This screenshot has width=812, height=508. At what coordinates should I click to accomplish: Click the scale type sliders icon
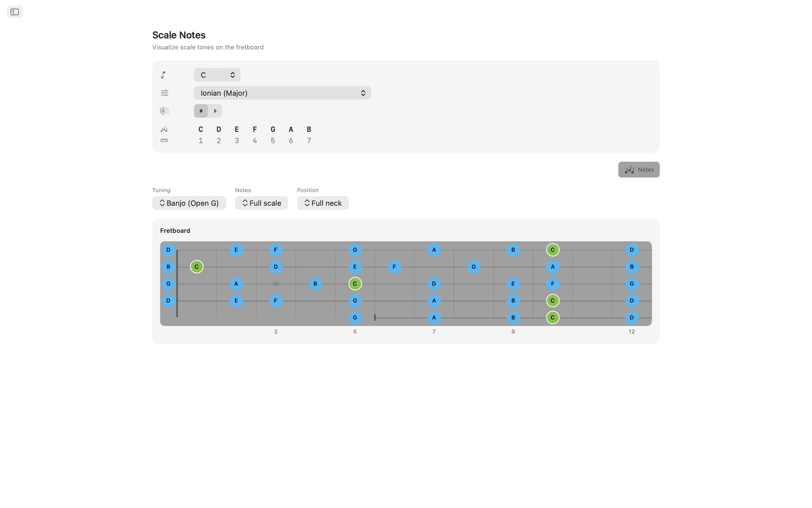pos(164,93)
